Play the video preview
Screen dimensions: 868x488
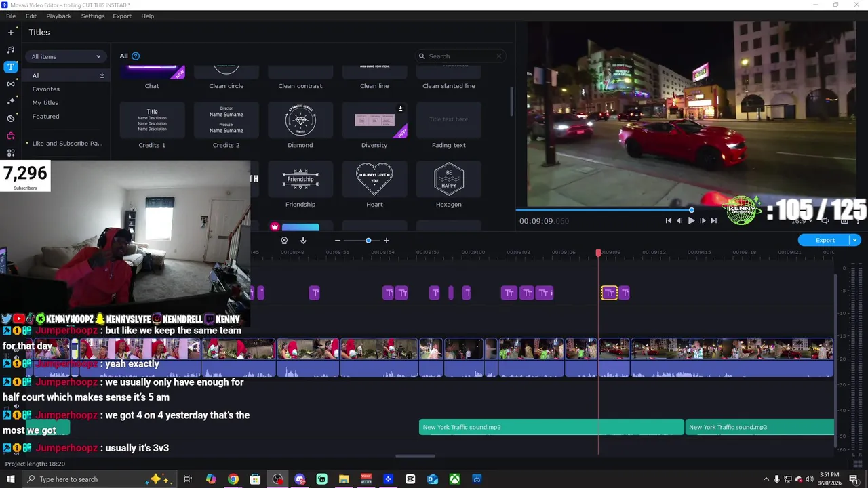coord(691,220)
